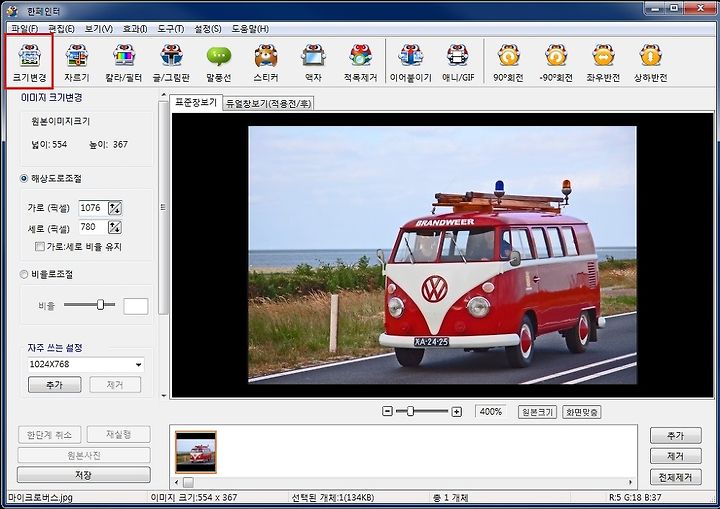Click 추가 button beside the thumbnail strip

click(x=675, y=435)
